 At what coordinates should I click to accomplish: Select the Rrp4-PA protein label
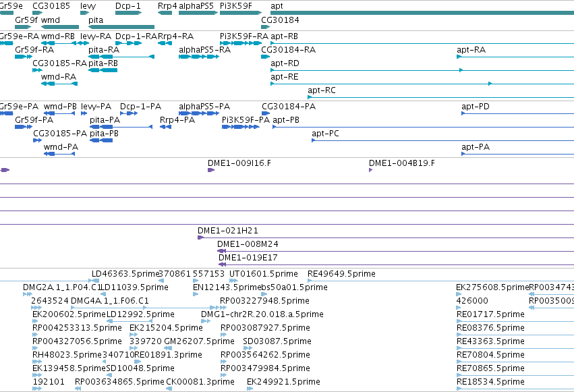click(177, 120)
